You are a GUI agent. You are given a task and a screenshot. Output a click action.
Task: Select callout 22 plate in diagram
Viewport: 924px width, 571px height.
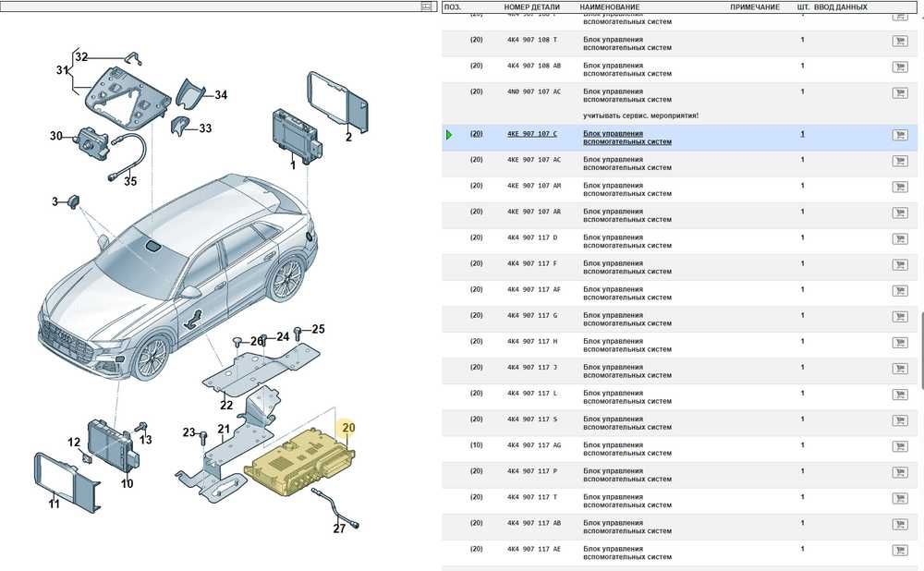click(x=226, y=406)
